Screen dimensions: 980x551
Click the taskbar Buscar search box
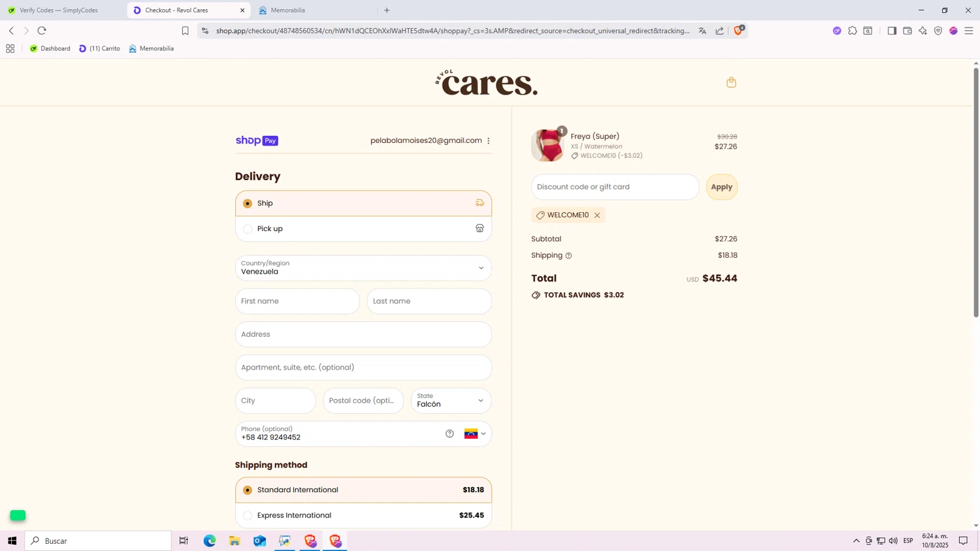click(98, 541)
